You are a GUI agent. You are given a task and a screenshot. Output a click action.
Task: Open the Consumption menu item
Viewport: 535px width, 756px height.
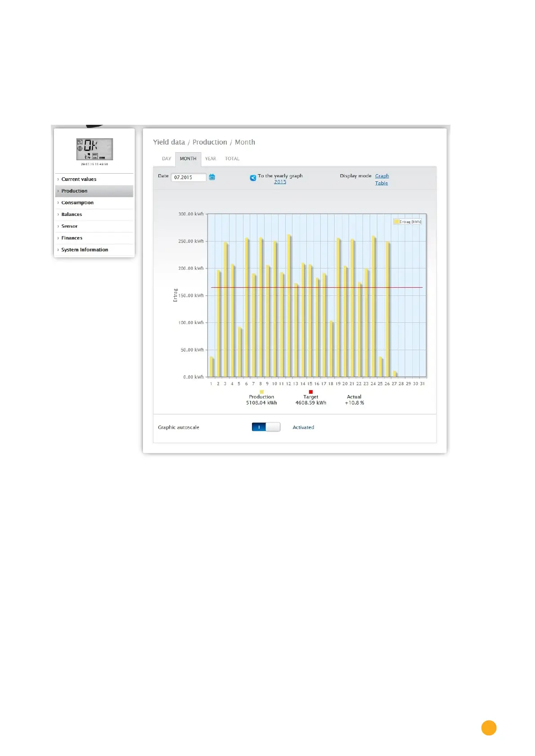click(94, 202)
